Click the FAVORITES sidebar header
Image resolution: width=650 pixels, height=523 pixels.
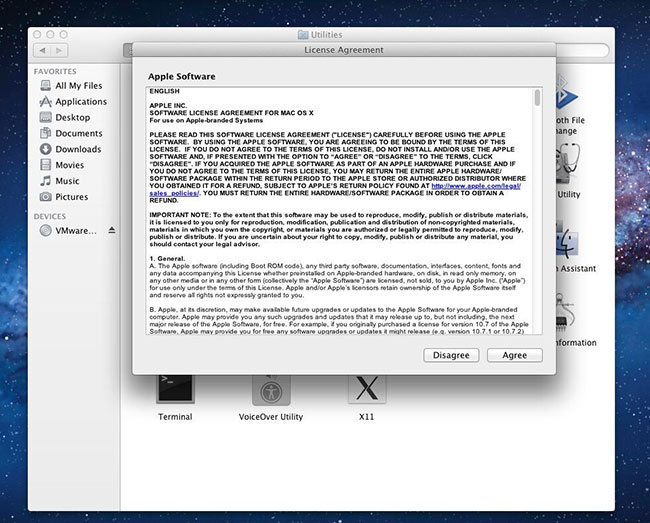tap(55, 72)
